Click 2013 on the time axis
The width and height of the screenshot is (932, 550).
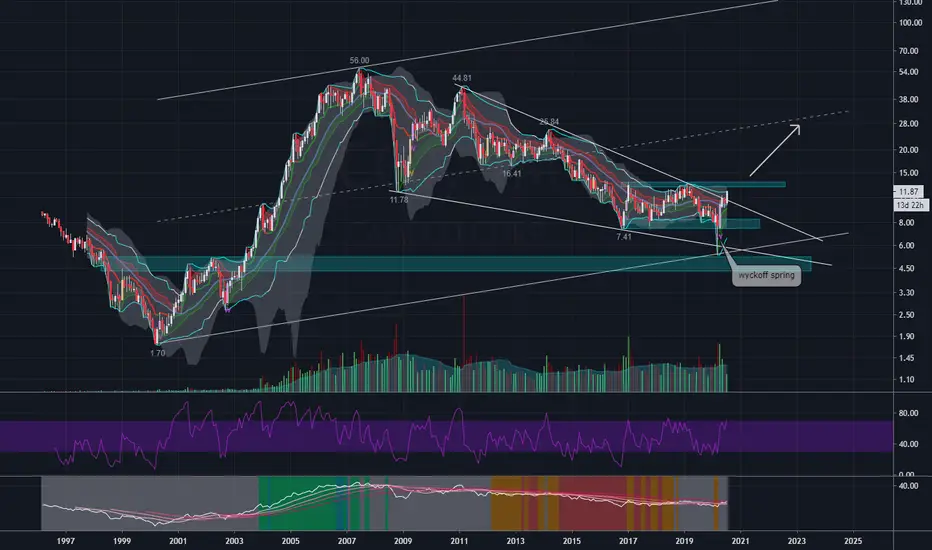pyautogui.click(x=515, y=540)
